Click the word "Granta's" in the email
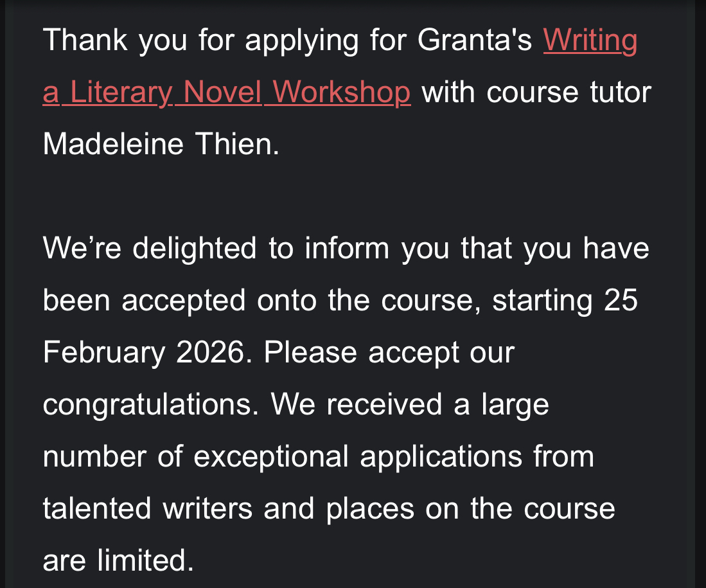 [475, 40]
